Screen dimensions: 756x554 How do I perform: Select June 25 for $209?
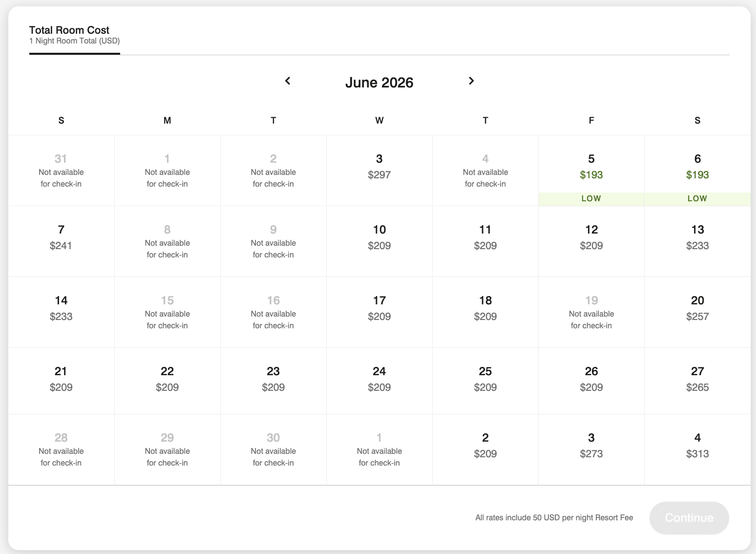coord(485,381)
